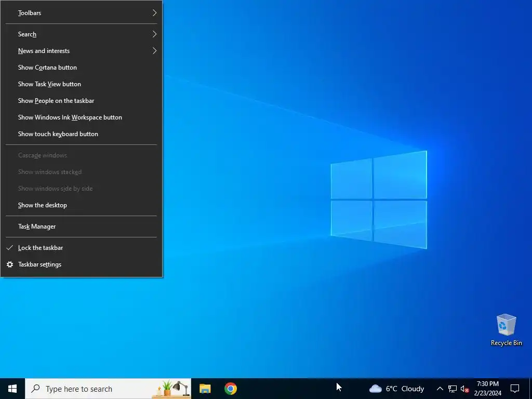
Task: Expand the Search submenu arrow
Action: tap(154, 34)
